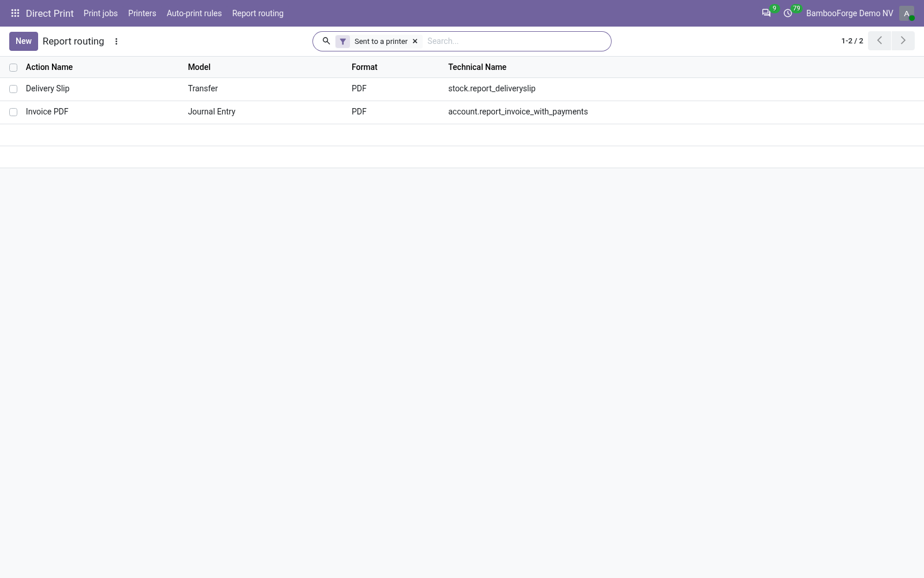This screenshot has width=924, height=578.
Task: Sort by Technical Name column header
Action: (477, 67)
